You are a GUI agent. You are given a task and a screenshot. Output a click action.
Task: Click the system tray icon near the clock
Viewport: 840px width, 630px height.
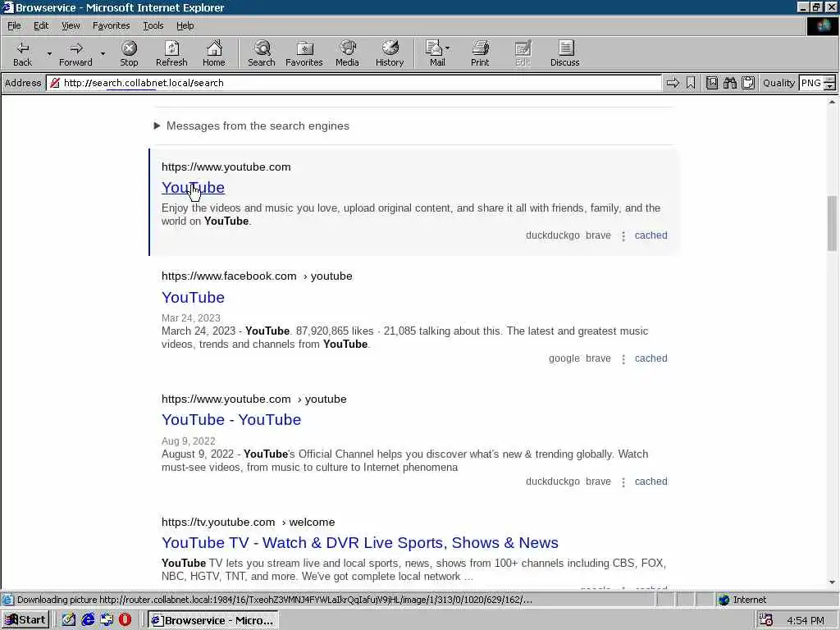pos(766,620)
